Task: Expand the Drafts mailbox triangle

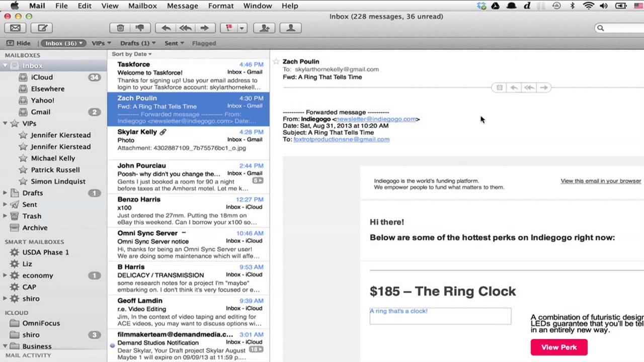Action: coord(5,193)
